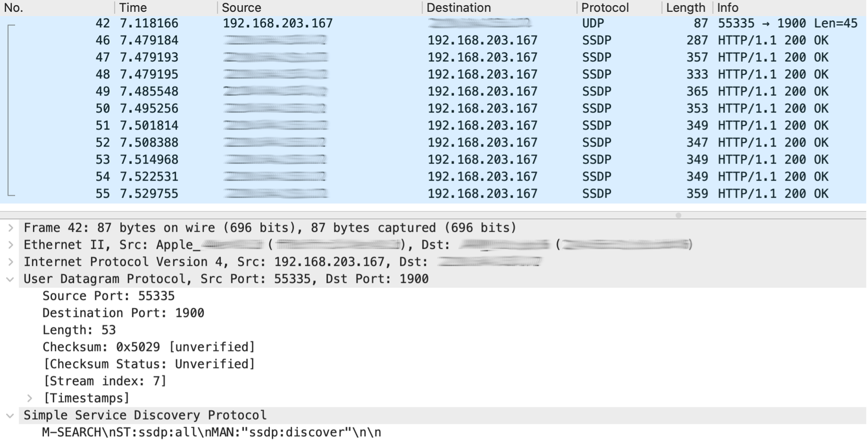Select the Stream index 7 row
The image size is (868, 447).
(105, 381)
